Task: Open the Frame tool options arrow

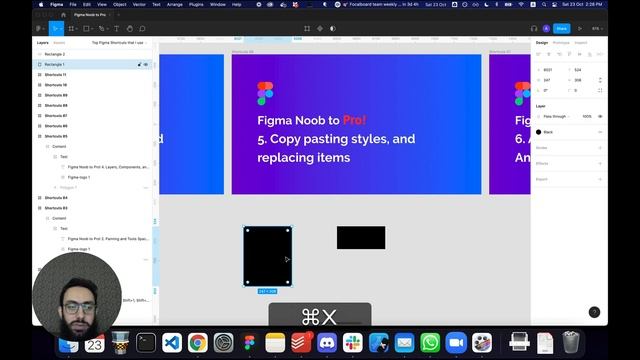Action: (x=76, y=29)
